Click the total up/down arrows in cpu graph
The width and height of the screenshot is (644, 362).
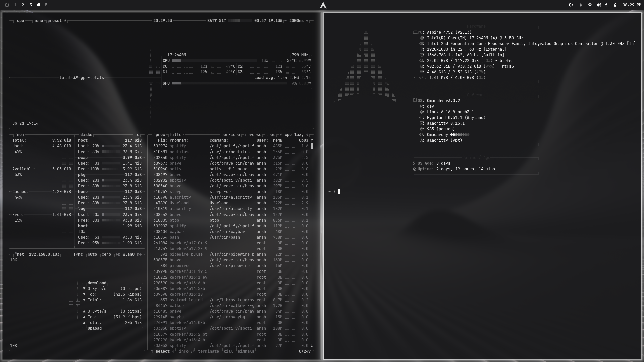point(76,78)
